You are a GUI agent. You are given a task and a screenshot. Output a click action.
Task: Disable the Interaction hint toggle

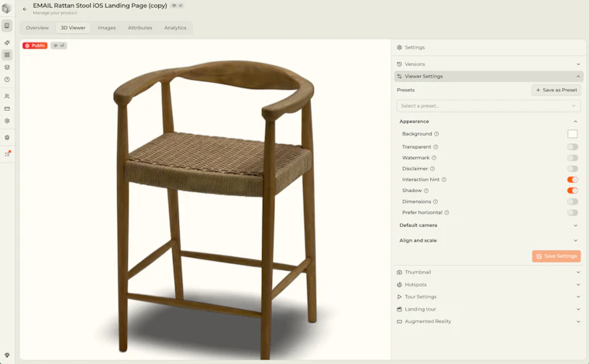point(573,180)
